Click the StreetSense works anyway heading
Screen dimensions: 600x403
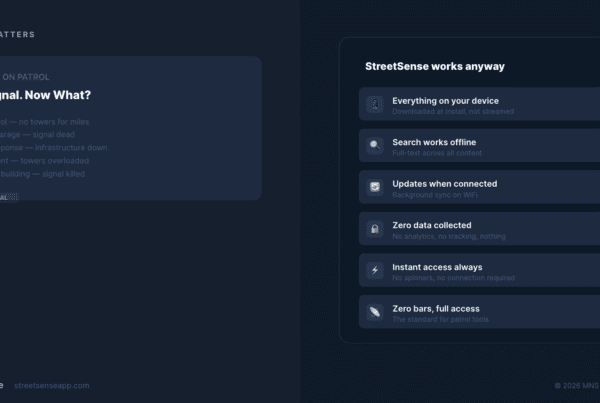[x=434, y=67]
